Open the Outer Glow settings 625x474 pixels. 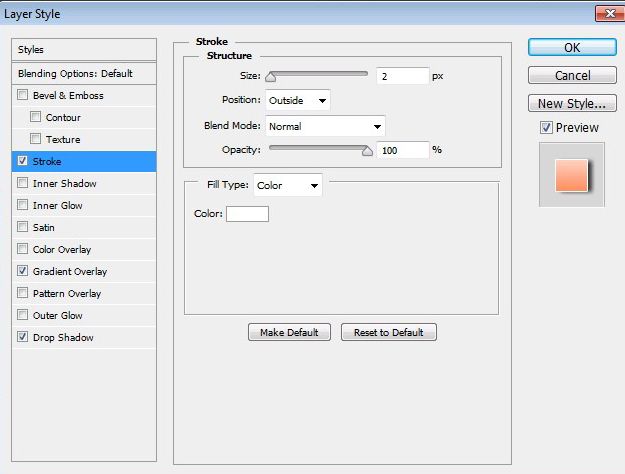coord(58,316)
